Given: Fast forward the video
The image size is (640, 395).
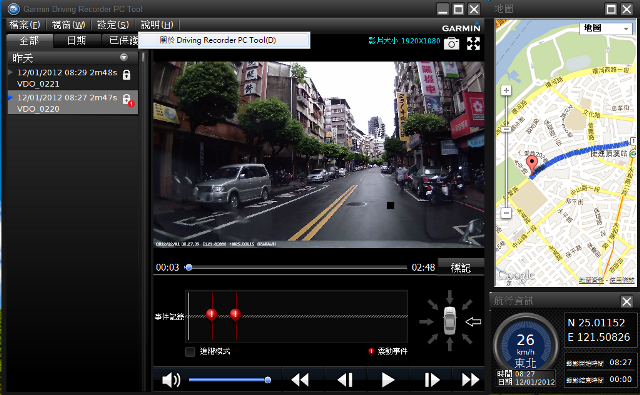Looking at the screenshot, I should 470,380.
